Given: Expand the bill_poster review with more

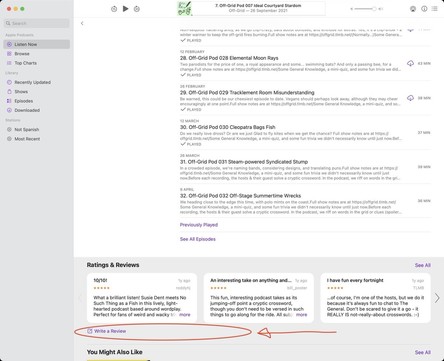Looking at the screenshot, I should pyautogui.click(x=301, y=315).
